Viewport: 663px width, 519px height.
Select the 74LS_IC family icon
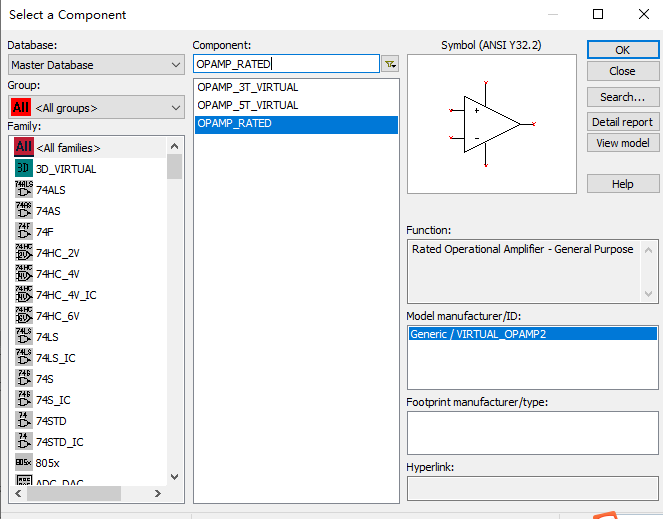24,357
